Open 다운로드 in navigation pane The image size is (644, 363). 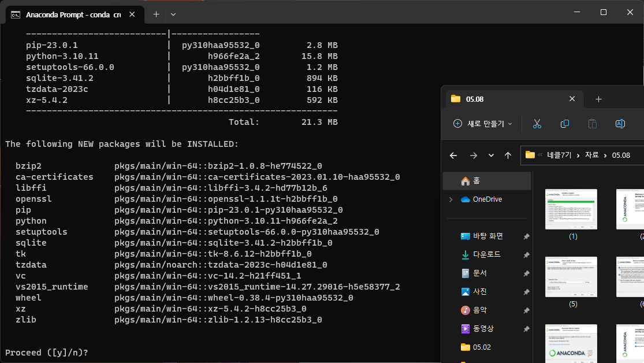point(487,254)
